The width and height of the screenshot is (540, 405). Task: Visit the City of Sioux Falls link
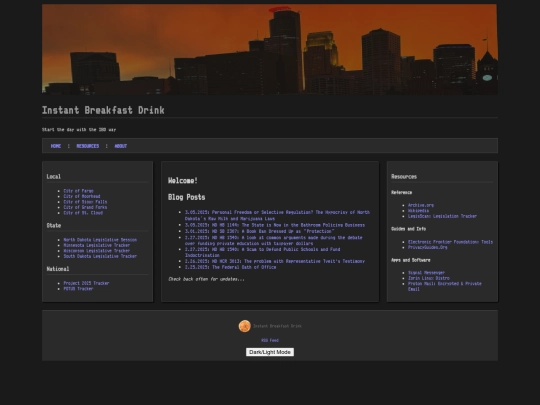[85, 202]
